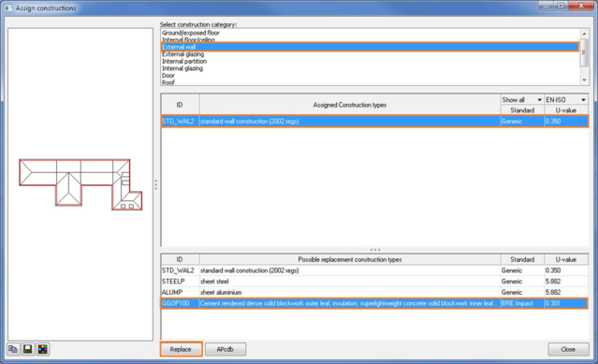Select STEELP sheet steel replacement row
This screenshot has width=598, height=364.
pos(374,282)
